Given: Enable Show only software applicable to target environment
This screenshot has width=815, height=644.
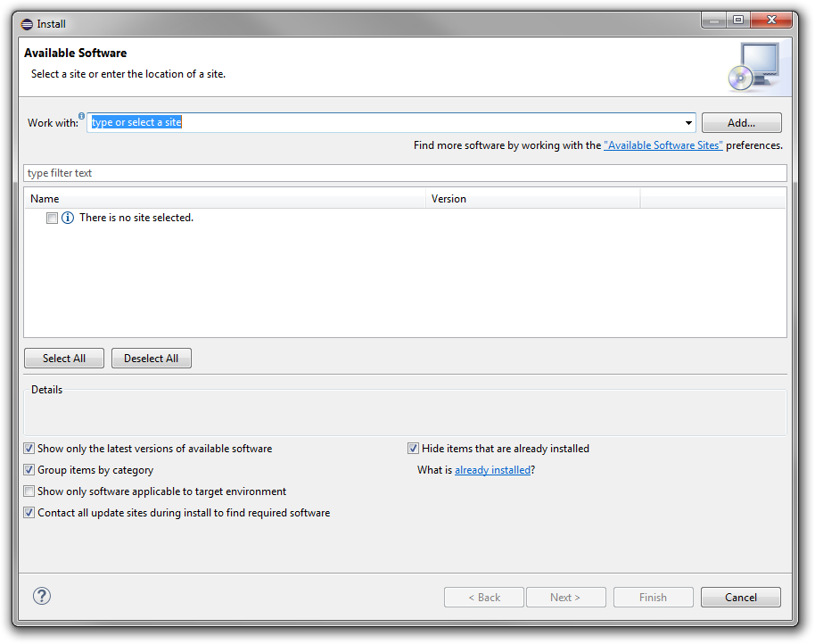Looking at the screenshot, I should tap(29, 492).
